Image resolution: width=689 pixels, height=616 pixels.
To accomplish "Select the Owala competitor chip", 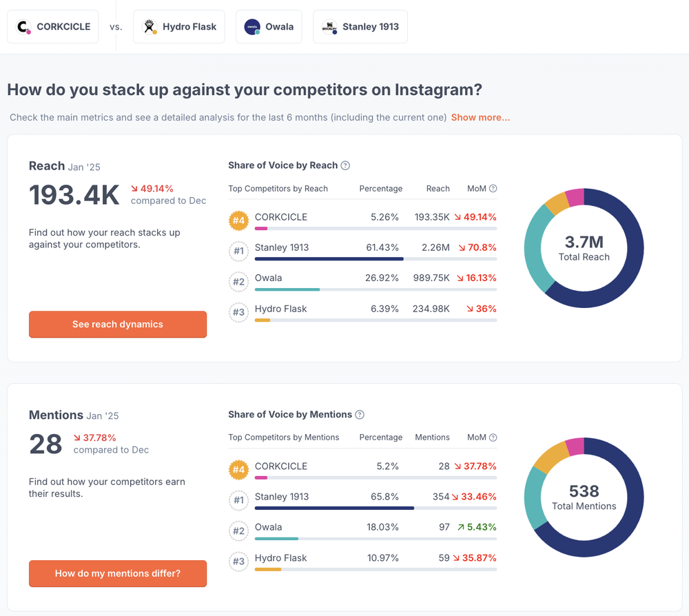I will [269, 27].
